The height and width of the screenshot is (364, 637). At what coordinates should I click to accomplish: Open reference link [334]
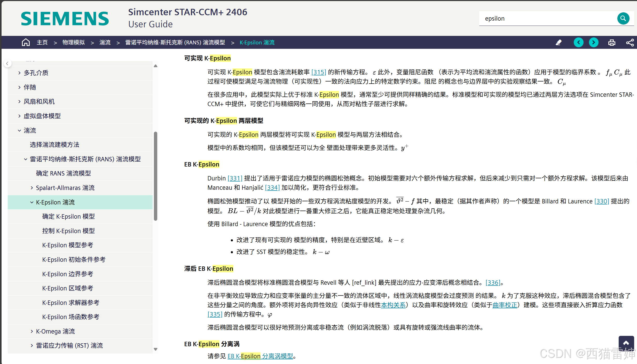(272, 188)
